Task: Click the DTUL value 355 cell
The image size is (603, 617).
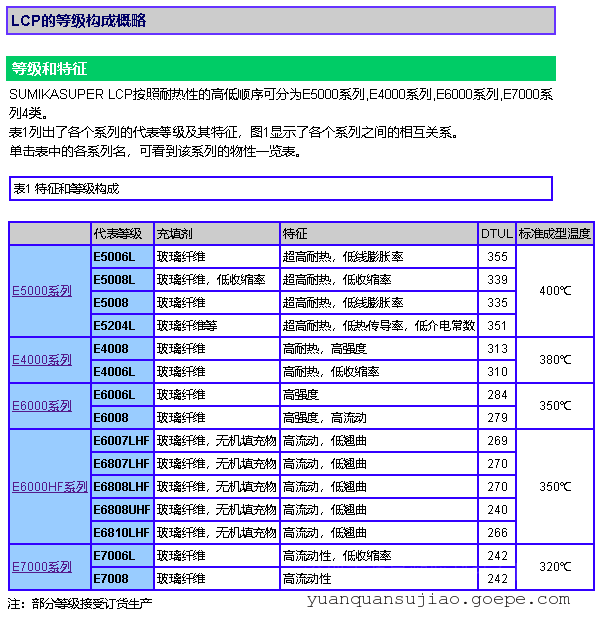Action: pos(497,257)
